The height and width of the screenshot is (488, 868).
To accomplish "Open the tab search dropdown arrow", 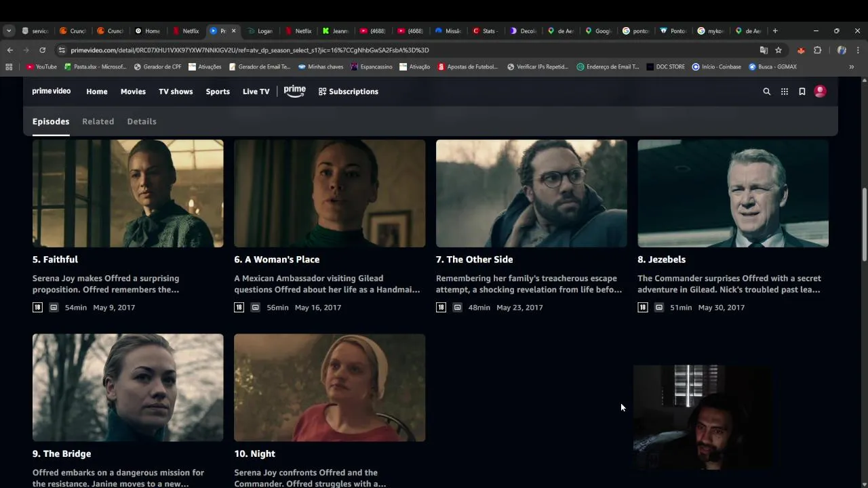I will tap(9, 30).
